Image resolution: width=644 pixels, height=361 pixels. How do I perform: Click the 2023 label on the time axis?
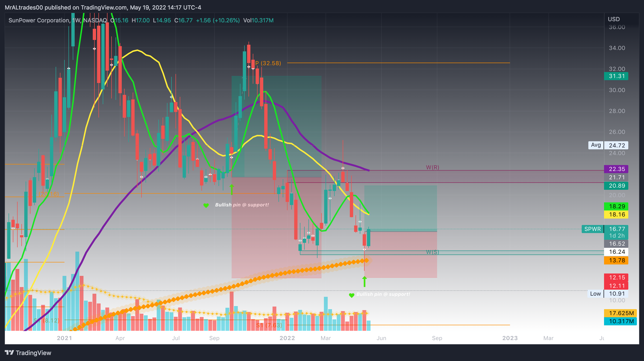(x=510, y=338)
